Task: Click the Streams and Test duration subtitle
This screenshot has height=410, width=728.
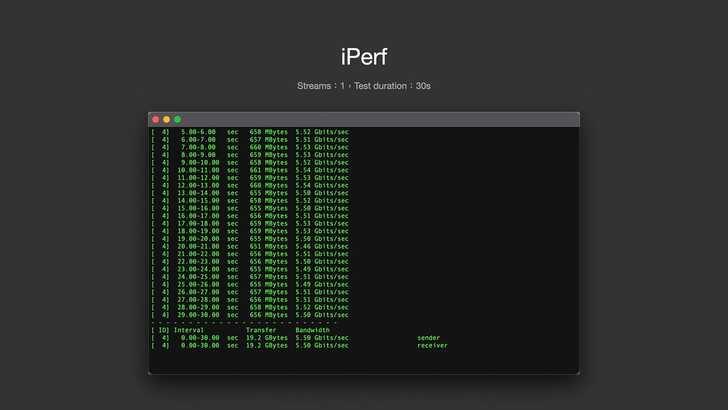Action: 363,86
